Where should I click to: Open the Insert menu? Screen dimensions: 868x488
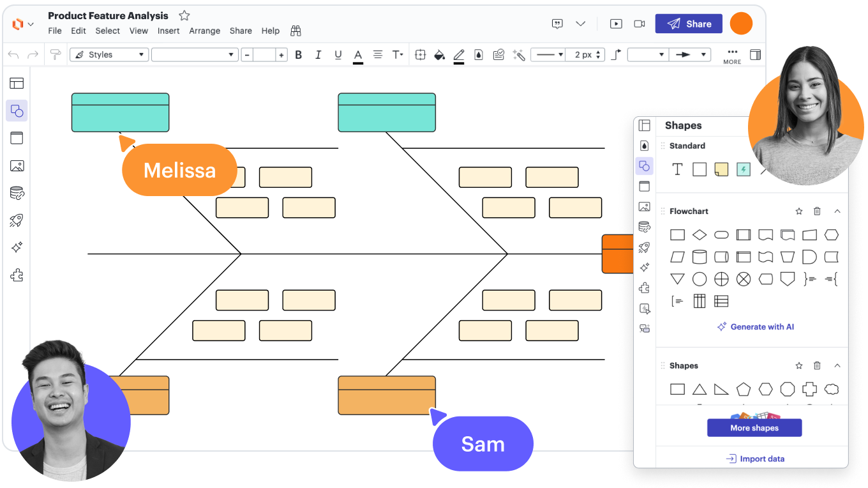168,31
